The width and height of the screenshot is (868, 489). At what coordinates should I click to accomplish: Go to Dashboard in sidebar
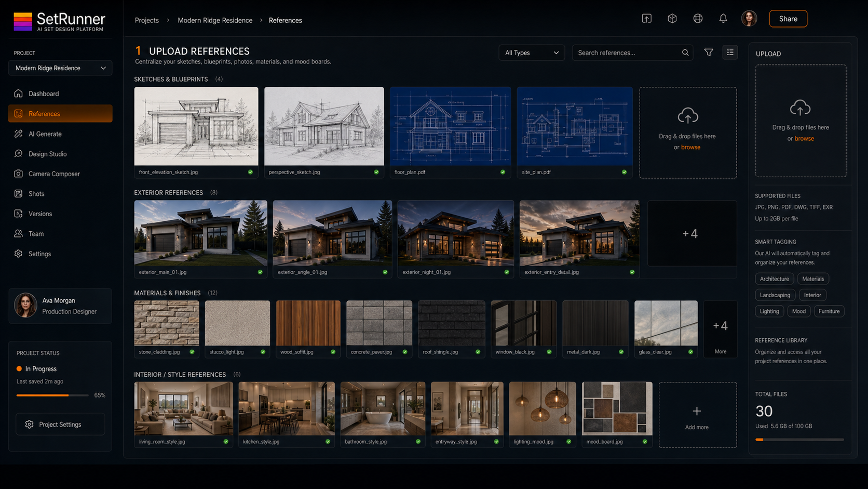60,94
